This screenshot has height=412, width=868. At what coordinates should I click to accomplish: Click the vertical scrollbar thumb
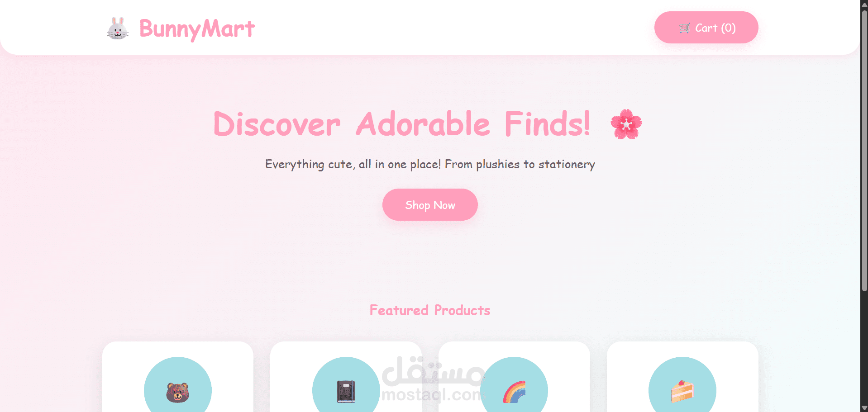click(864, 150)
